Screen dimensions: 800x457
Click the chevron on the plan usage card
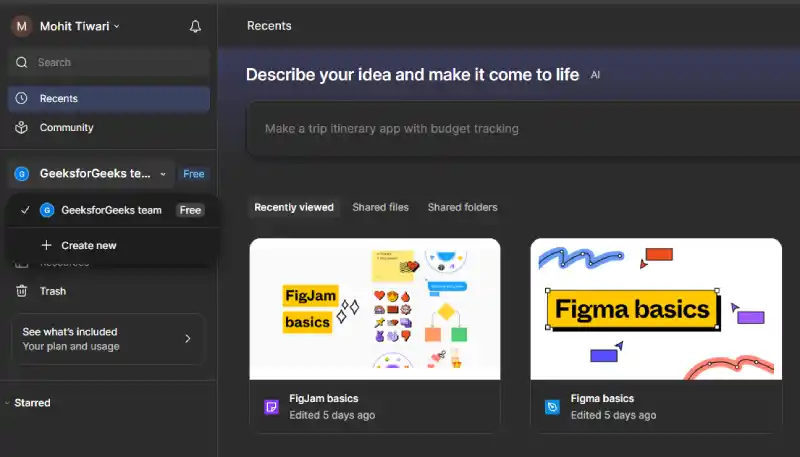pyautogui.click(x=188, y=339)
